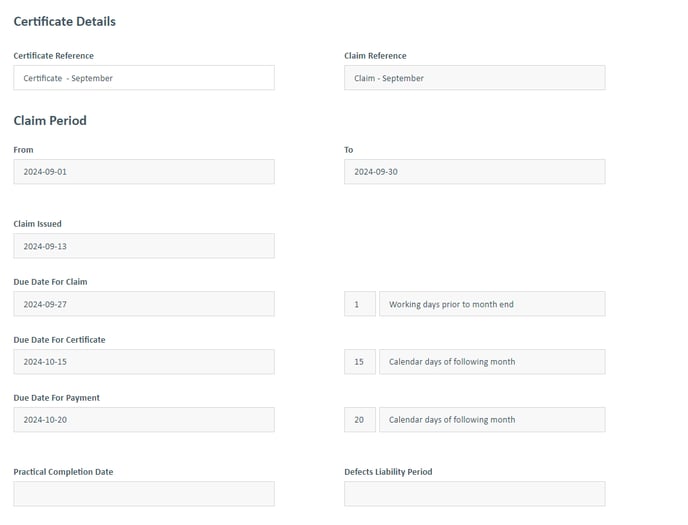Click the Due Date For Certificate field
This screenshot has height=525, width=688.
(x=144, y=361)
